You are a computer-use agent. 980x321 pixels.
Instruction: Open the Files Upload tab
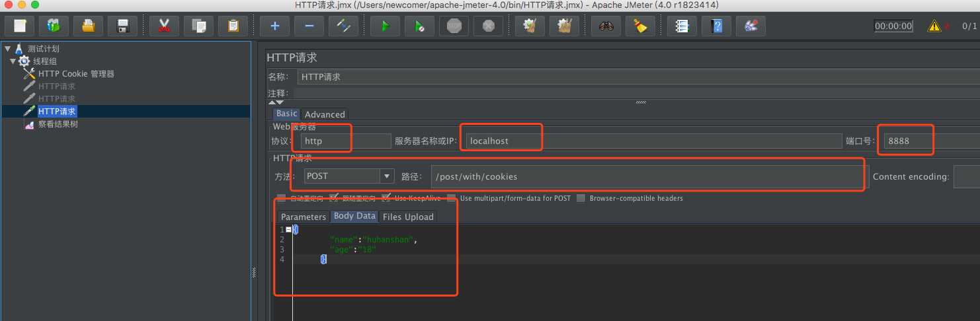click(408, 217)
